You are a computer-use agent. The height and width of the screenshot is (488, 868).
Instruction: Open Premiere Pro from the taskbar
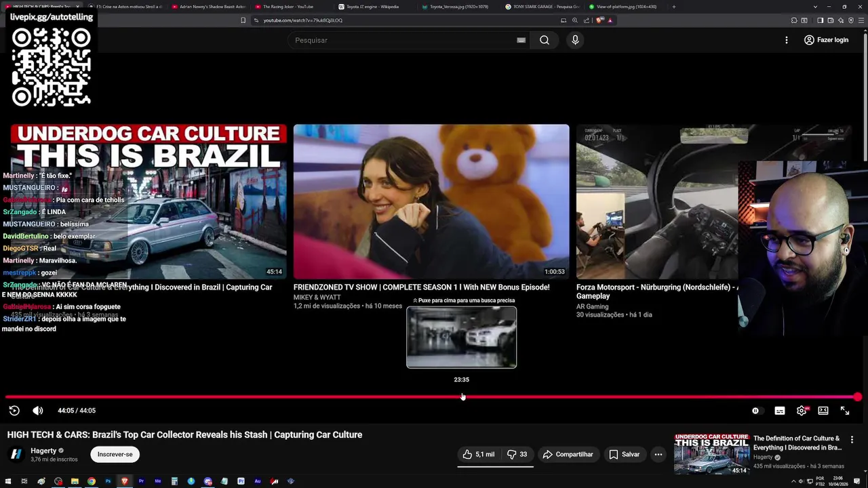click(141, 481)
